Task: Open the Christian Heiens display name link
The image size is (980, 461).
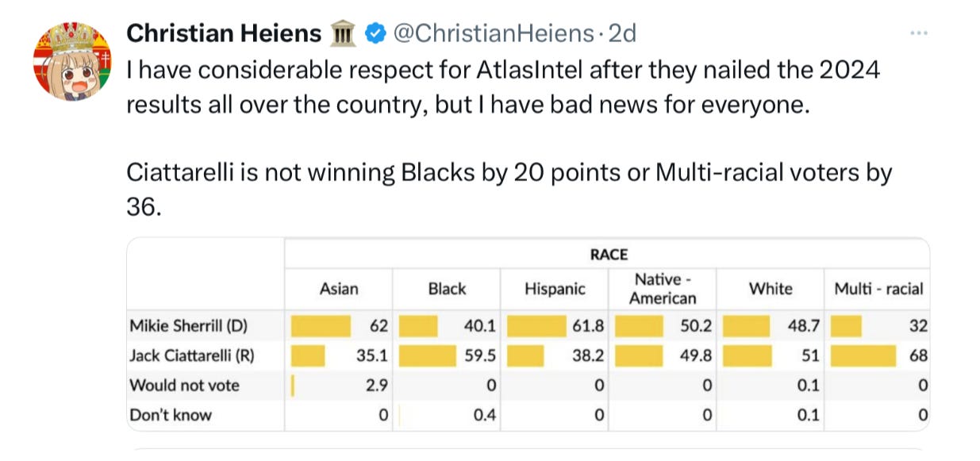Action: click(x=224, y=33)
